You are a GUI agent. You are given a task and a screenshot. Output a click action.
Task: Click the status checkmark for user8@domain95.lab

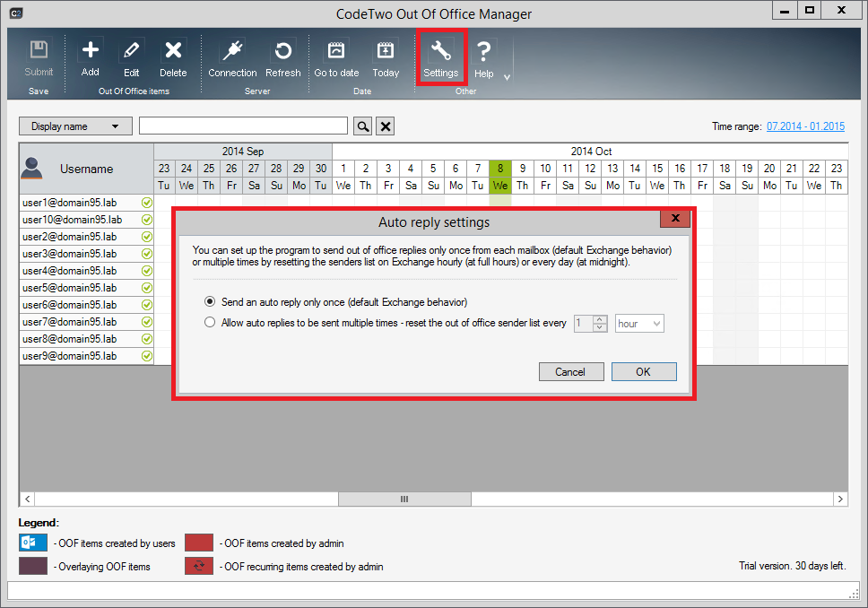[147, 339]
